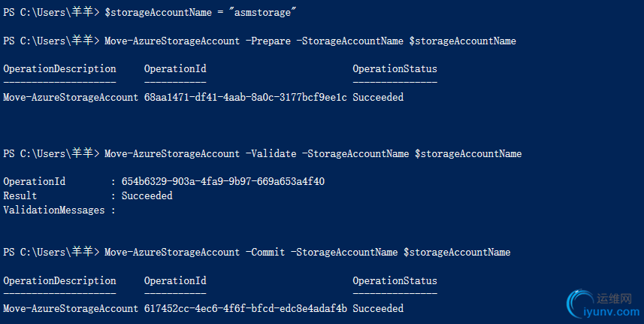The width and height of the screenshot is (644, 324).
Task: Click the Succeeded status of Commit operation
Action: click(378, 308)
